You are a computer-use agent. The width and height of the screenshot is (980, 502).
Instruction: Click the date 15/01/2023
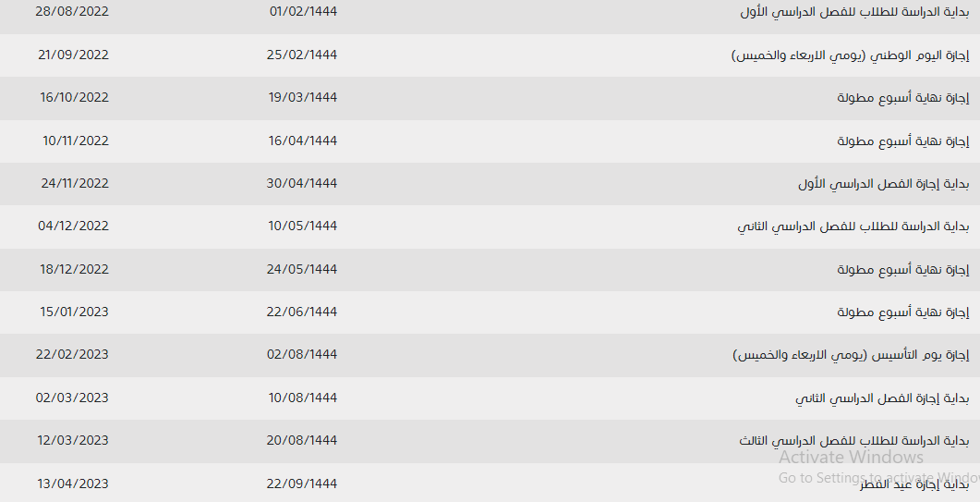[x=75, y=311]
